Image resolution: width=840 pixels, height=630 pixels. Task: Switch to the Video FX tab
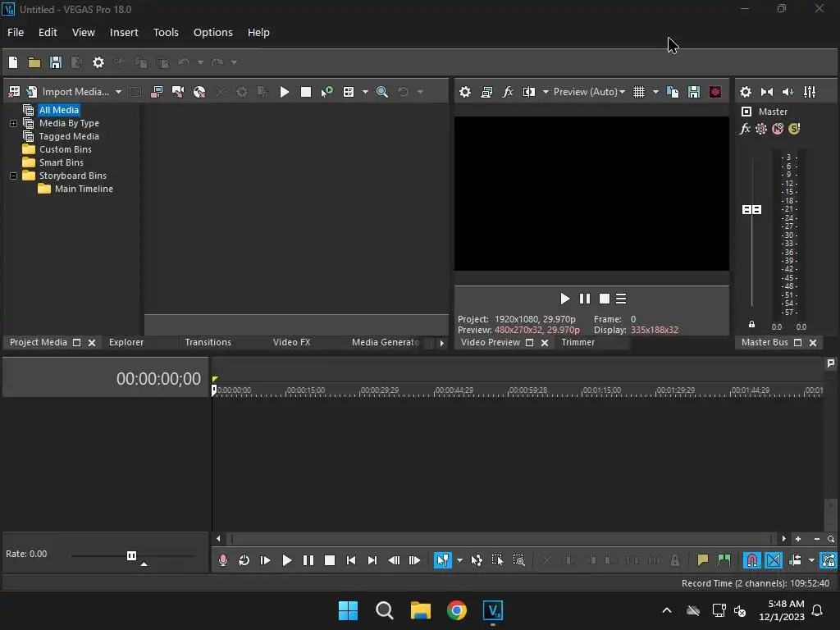coord(291,342)
